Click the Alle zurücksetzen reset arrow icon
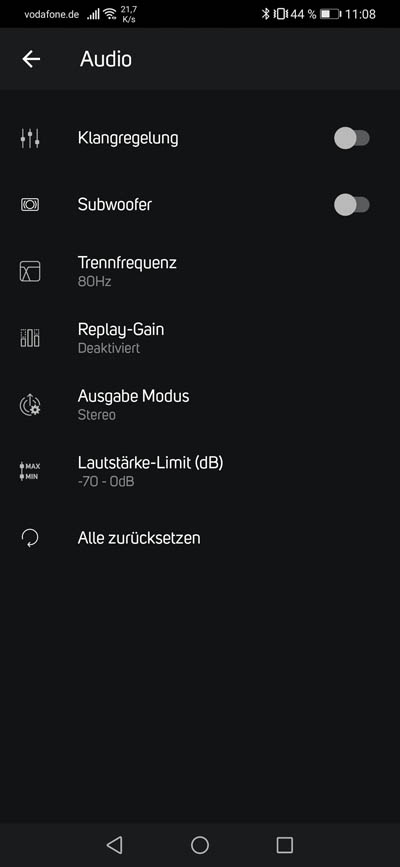The image size is (400, 867). click(30, 538)
